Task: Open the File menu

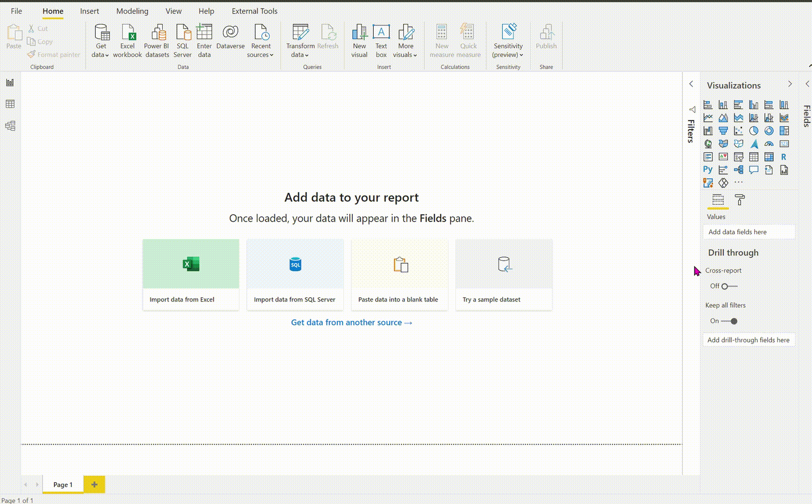Action: coord(16,11)
